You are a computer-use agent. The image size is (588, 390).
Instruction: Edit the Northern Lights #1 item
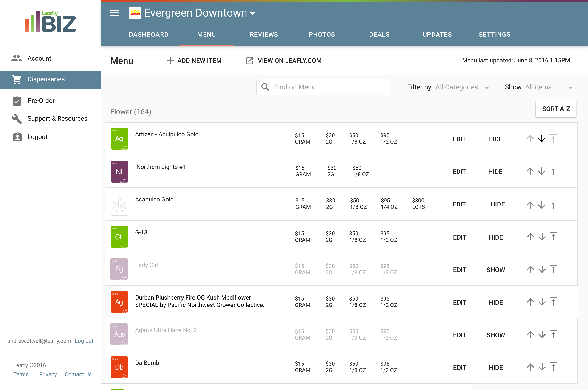click(459, 172)
